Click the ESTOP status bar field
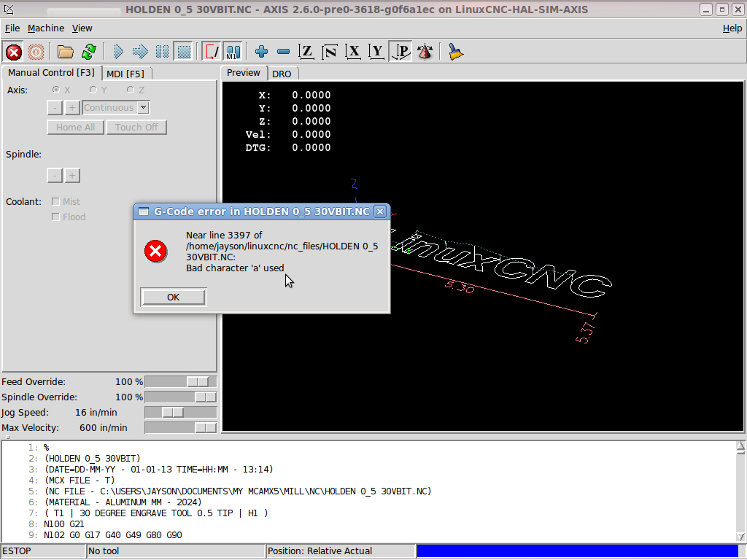747x560 pixels. click(x=43, y=551)
